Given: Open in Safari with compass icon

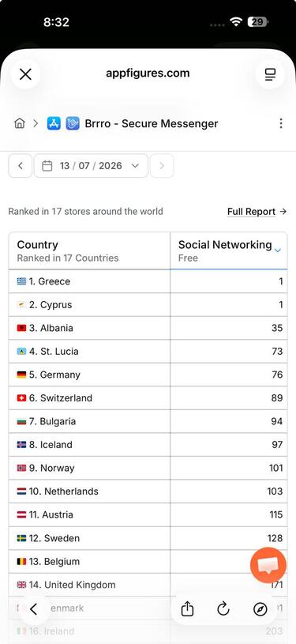Looking at the screenshot, I should click(x=260, y=609).
